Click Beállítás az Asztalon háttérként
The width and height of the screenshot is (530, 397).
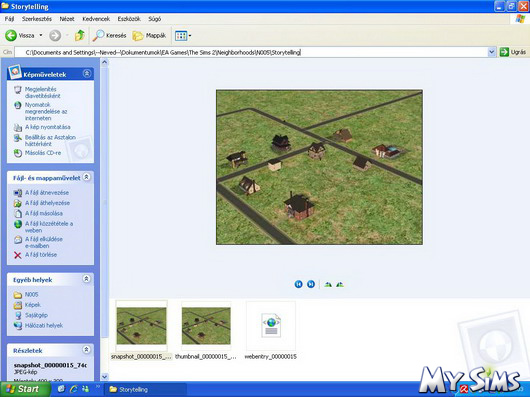point(50,140)
